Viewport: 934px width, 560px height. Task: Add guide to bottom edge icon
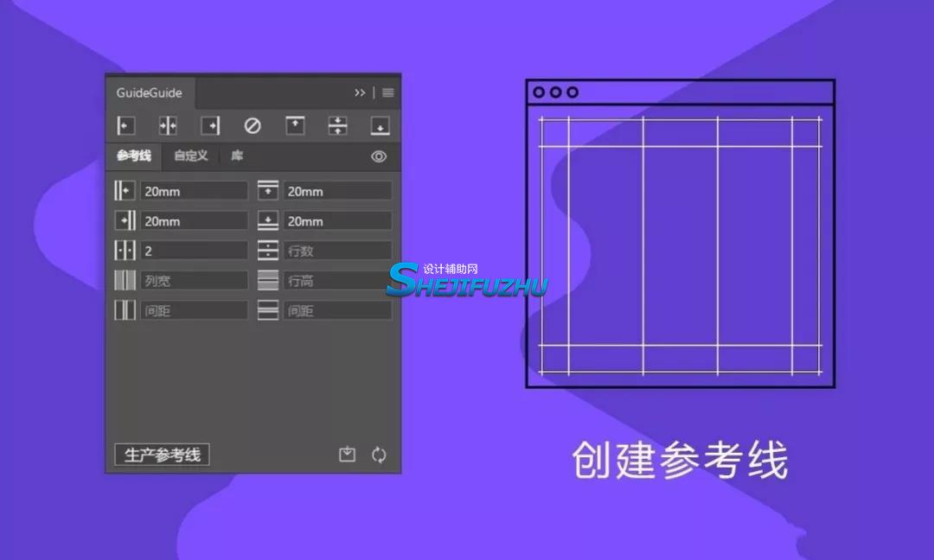point(380,125)
